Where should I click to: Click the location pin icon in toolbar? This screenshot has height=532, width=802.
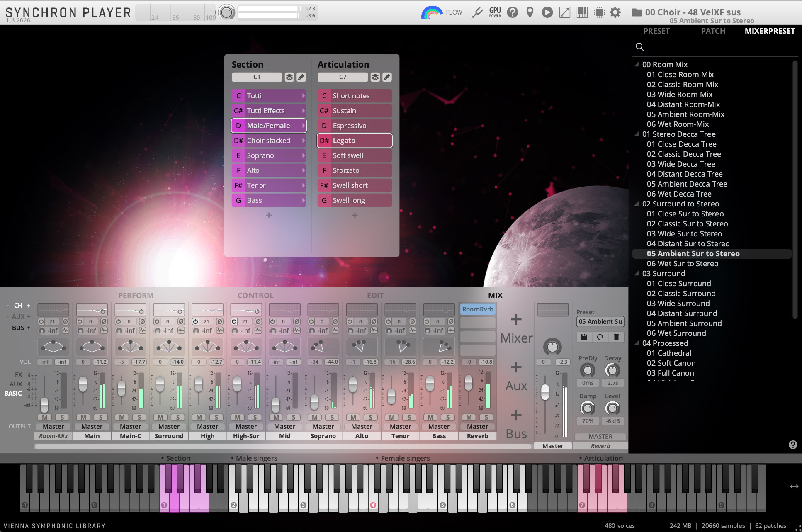click(530, 12)
